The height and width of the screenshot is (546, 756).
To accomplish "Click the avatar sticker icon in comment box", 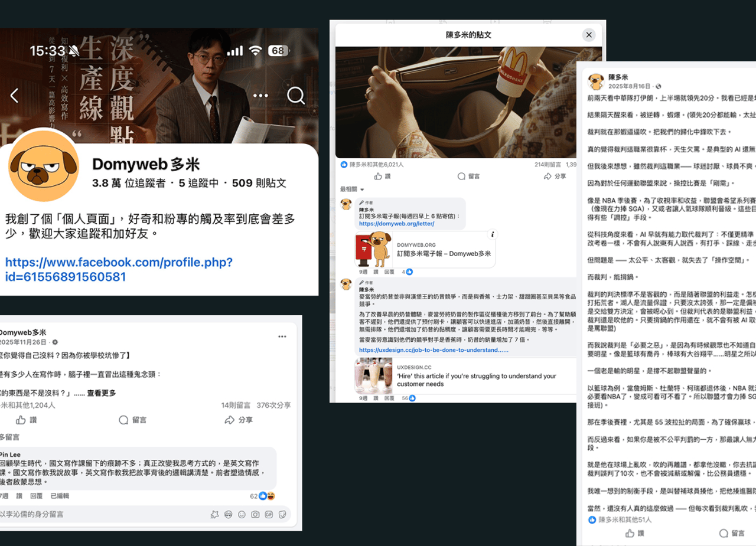I will pyautogui.click(x=214, y=515).
